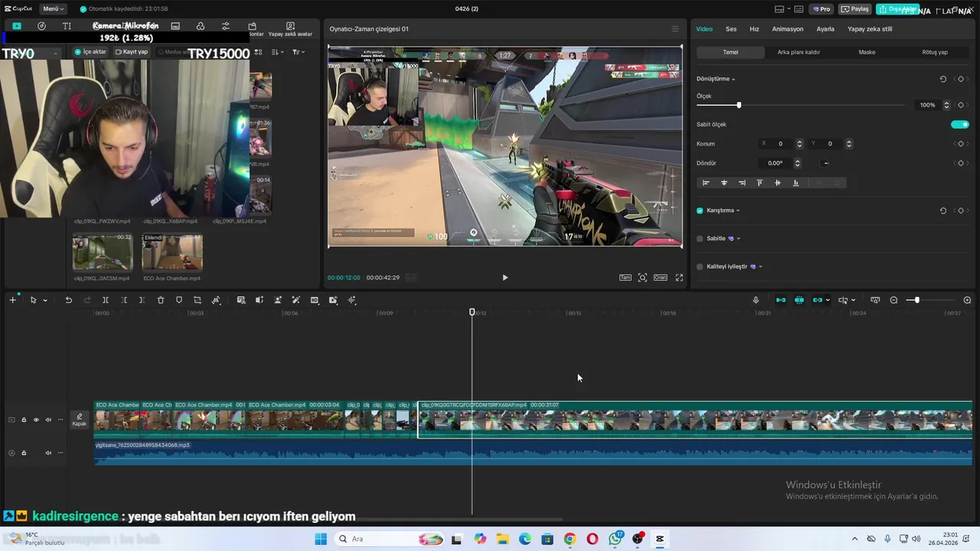Expand the Kaliteyi iyileştir options
This screenshot has height=551, width=980.
760,267
